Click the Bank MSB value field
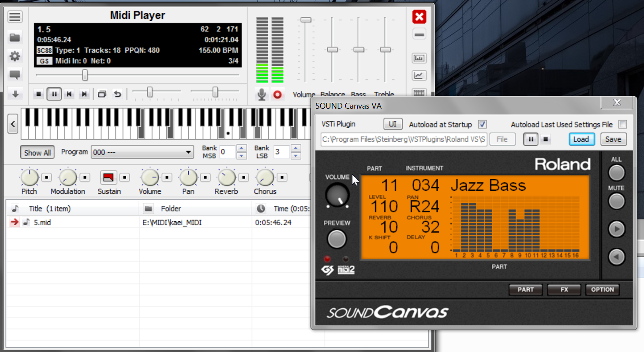The width and height of the screenshot is (644, 352). (x=228, y=152)
